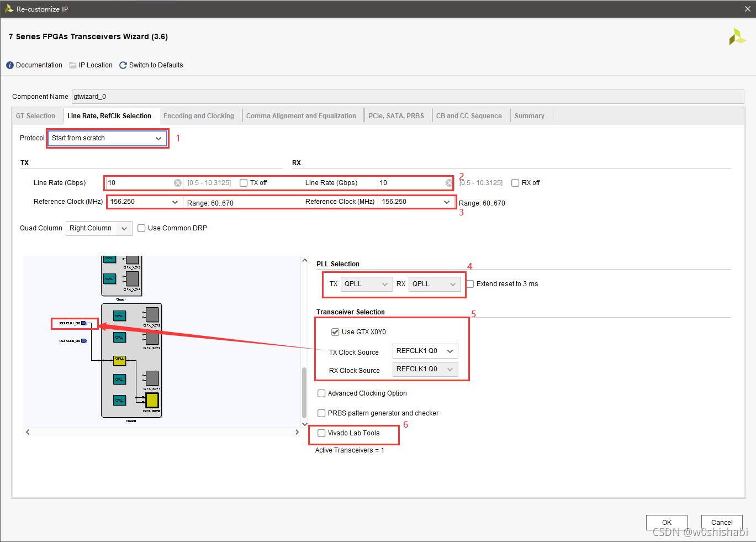Screen dimensions: 756x542
Task: Click the OK button
Action: [667, 522]
